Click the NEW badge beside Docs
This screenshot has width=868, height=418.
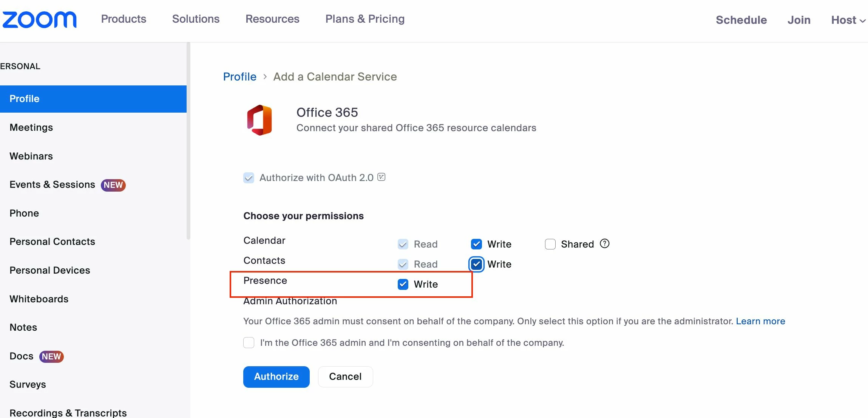point(51,356)
